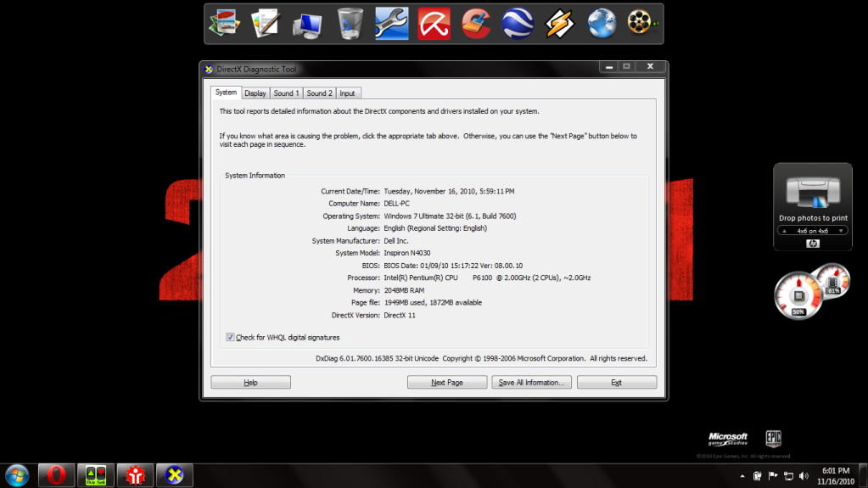Click the Next Page button
Image resolution: width=868 pixels, height=488 pixels.
(447, 382)
